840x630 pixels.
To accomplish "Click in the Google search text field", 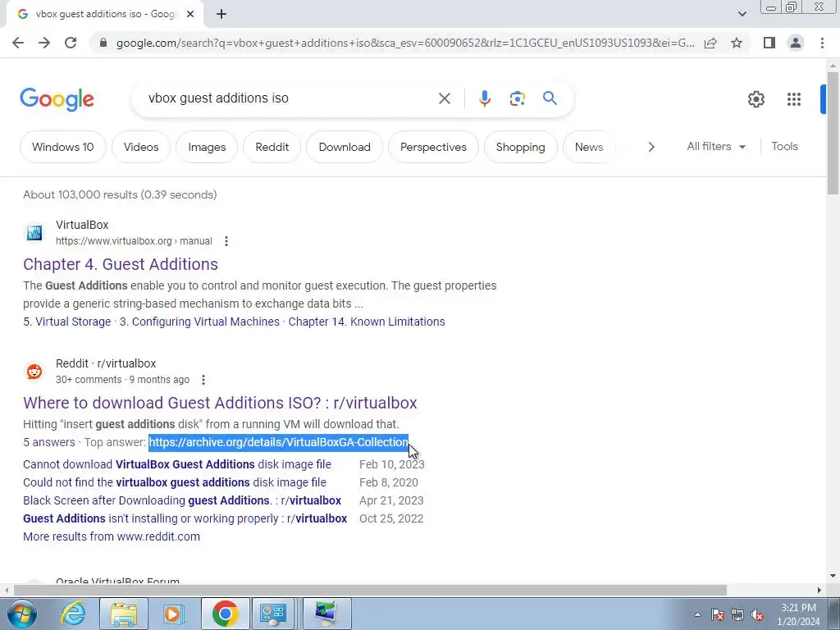I will click(x=290, y=98).
